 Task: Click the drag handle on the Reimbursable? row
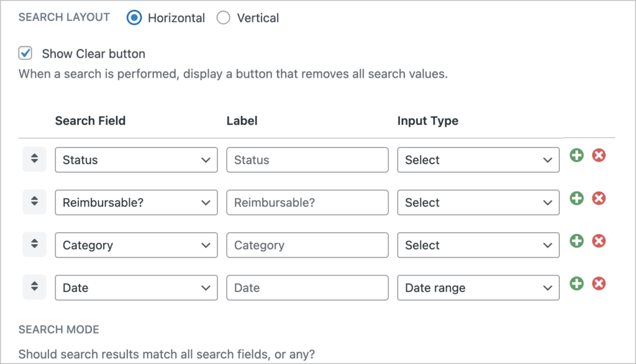(x=34, y=202)
